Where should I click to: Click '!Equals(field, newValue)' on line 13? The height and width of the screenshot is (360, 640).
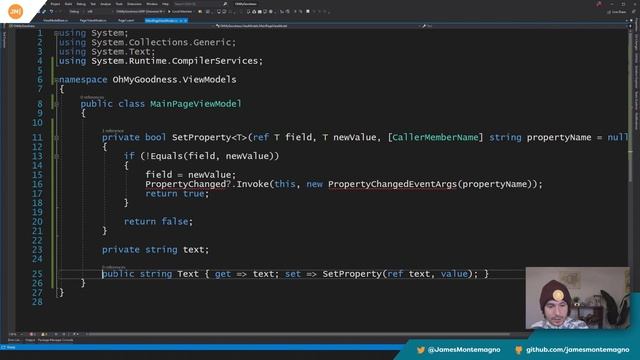[209, 156]
